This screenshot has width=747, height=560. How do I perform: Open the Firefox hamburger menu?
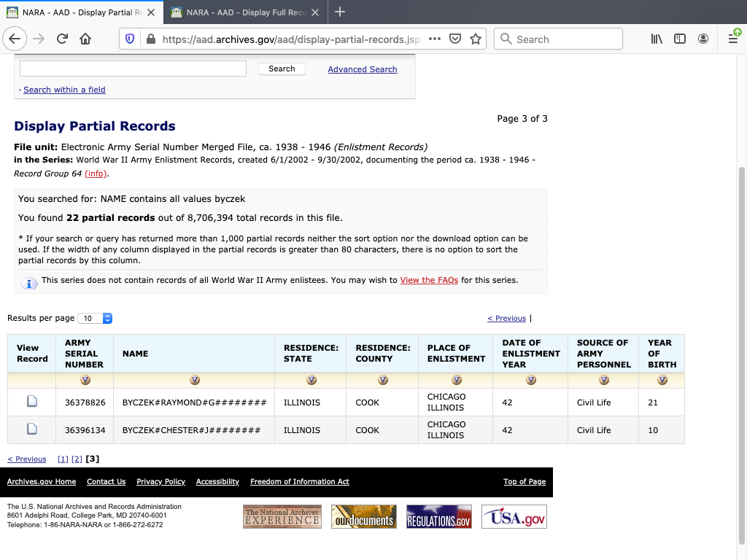tap(733, 39)
